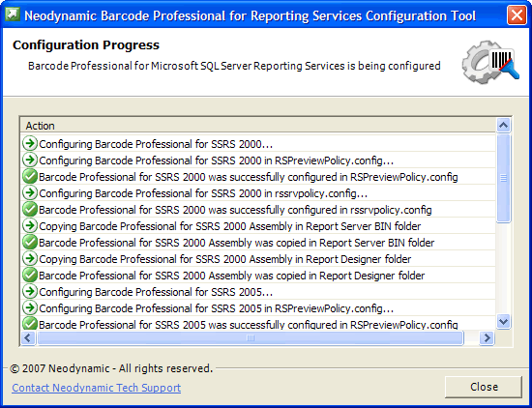
Task: Select "Configuring Barcode Professional for SSRS 2000 in RSPreviewPolicy.config..." text
Action: [x=216, y=160]
